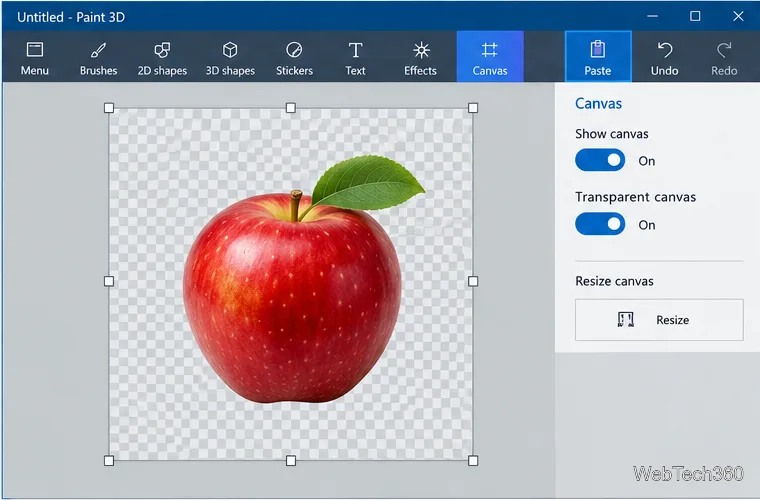760x500 pixels.
Task: Click the top-right canvas handle
Action: coord(473,108)
